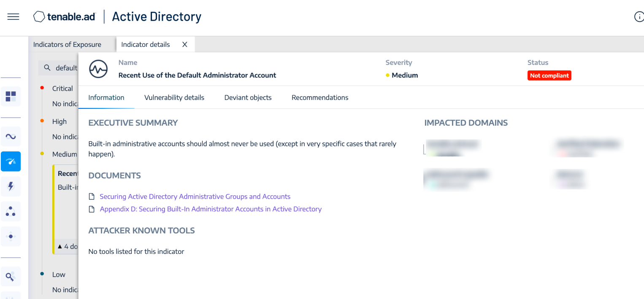Open Trail Flow wave icon in sidebar

pos(11,136)
